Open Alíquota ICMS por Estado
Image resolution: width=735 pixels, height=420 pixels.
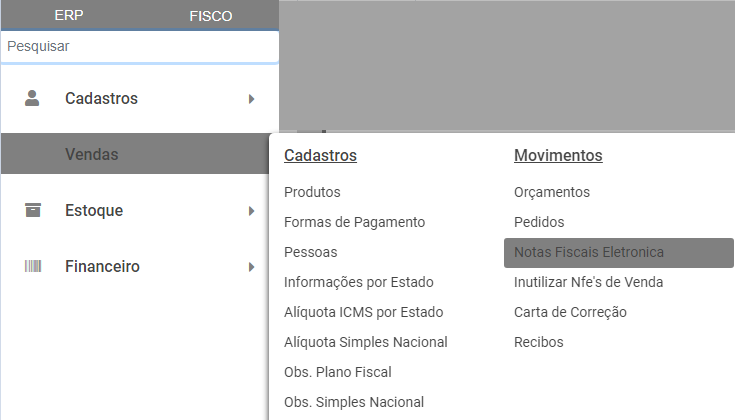(x=363, y=312)
